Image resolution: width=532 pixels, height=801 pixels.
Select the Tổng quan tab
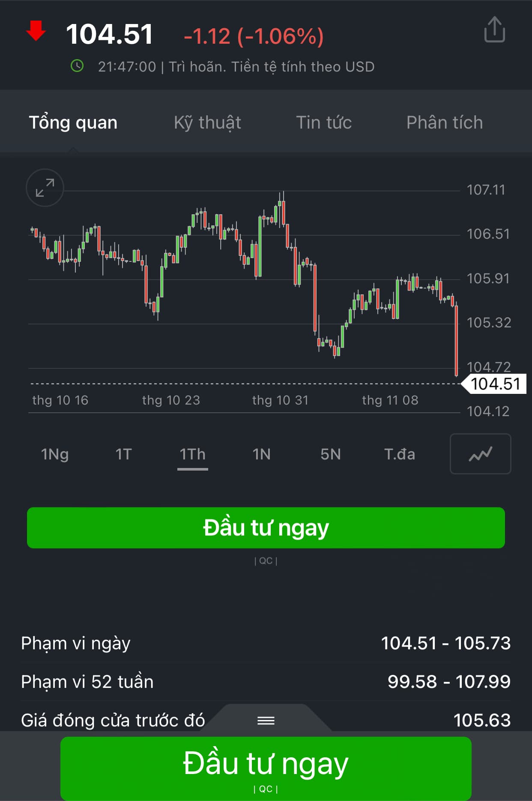(73, 123)
